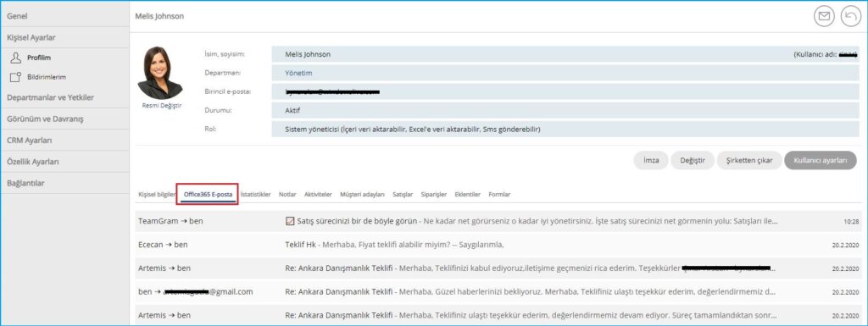Click Resmi Değiştir link under photo
The width and height of the screenshot is (868, 326).
coord(162,106)
